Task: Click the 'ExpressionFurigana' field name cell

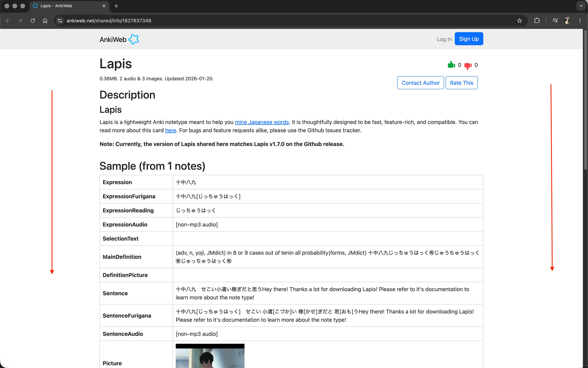Action: point(136,196)
